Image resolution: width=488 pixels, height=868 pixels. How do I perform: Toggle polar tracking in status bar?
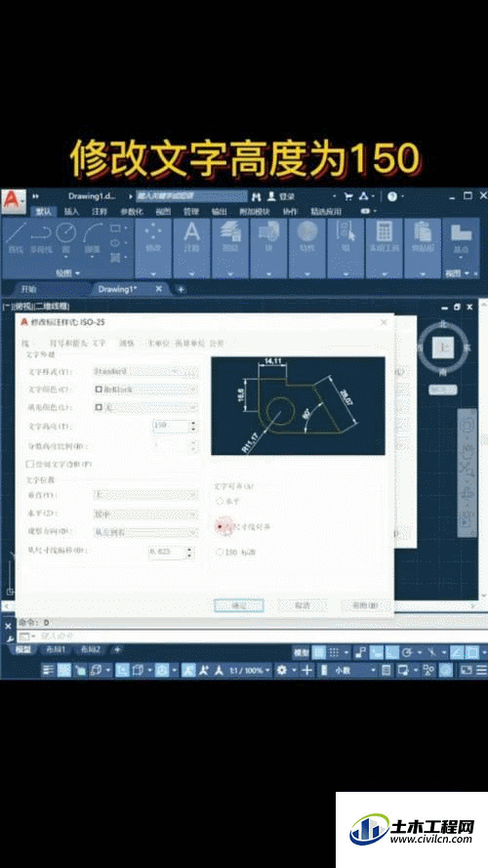point(407,652)
